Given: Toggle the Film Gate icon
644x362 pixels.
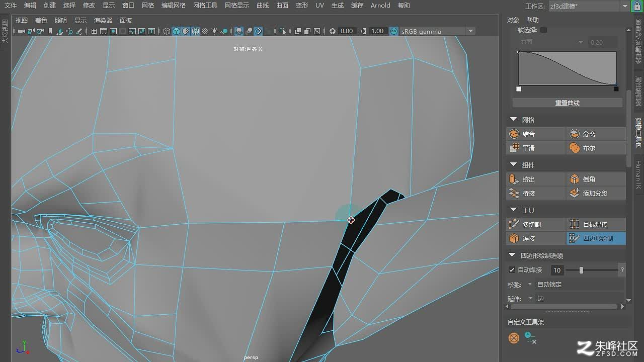Looking at the screenshot, I should point(104,31).
